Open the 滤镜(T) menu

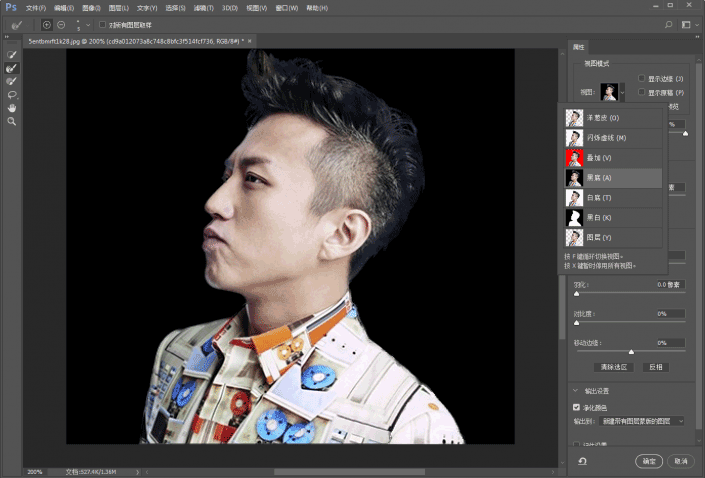click(x=203, y=8)
